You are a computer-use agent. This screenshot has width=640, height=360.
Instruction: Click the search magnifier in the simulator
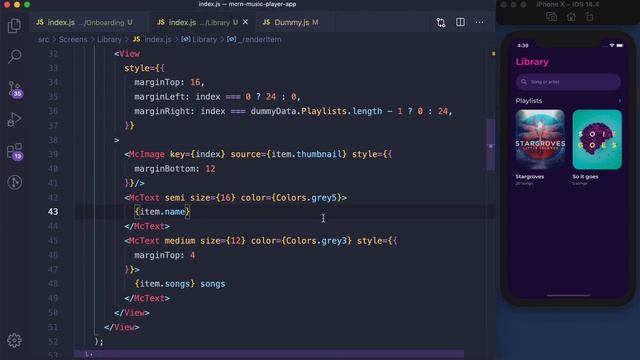pos(524,82)
